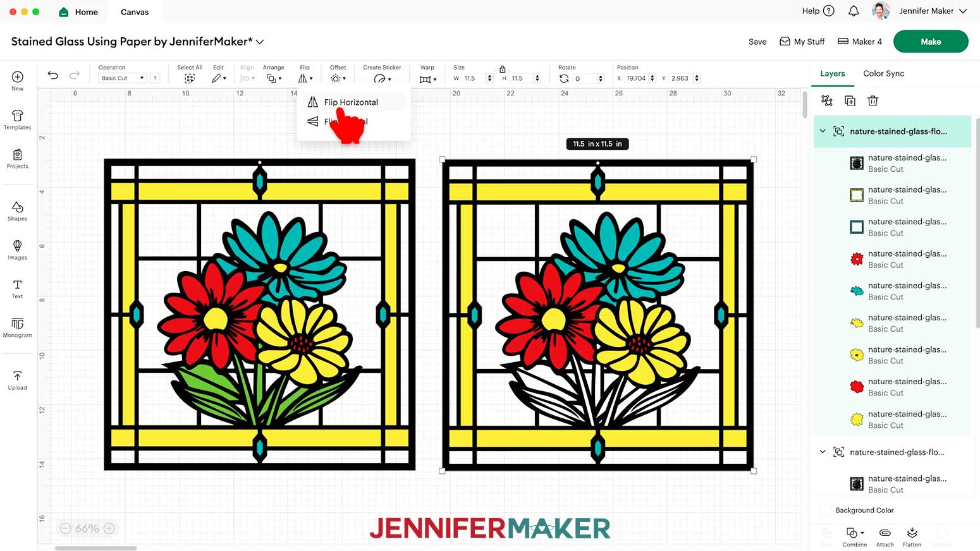Screen dimensions: 980x551
Task: Switch to the Color Sync tab
Action: [883, 73]
